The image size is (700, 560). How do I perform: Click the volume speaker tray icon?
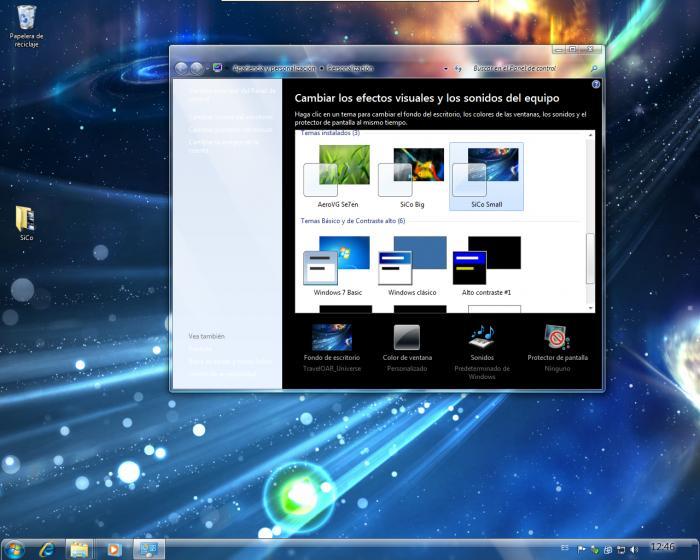[x=634, y=549]
